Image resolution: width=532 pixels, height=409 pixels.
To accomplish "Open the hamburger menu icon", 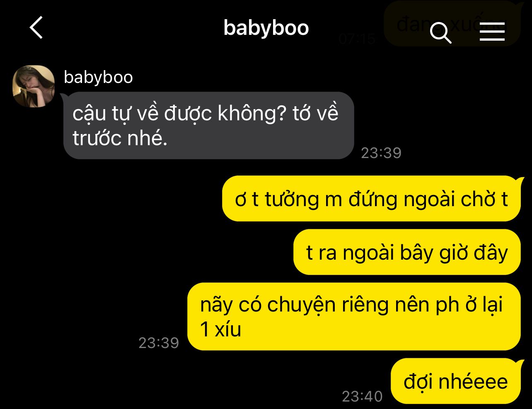I will click(x=492, y=31).
